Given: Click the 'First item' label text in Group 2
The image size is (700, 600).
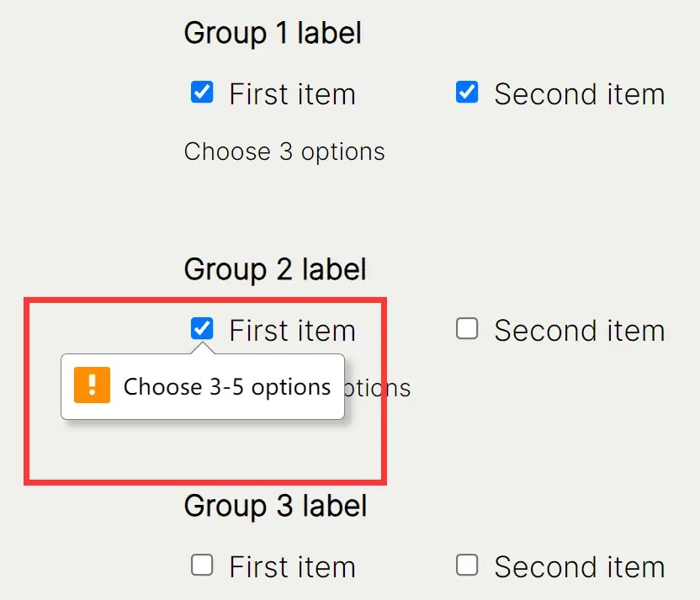Looking at the screenshot, I should (x=292, y=331).
